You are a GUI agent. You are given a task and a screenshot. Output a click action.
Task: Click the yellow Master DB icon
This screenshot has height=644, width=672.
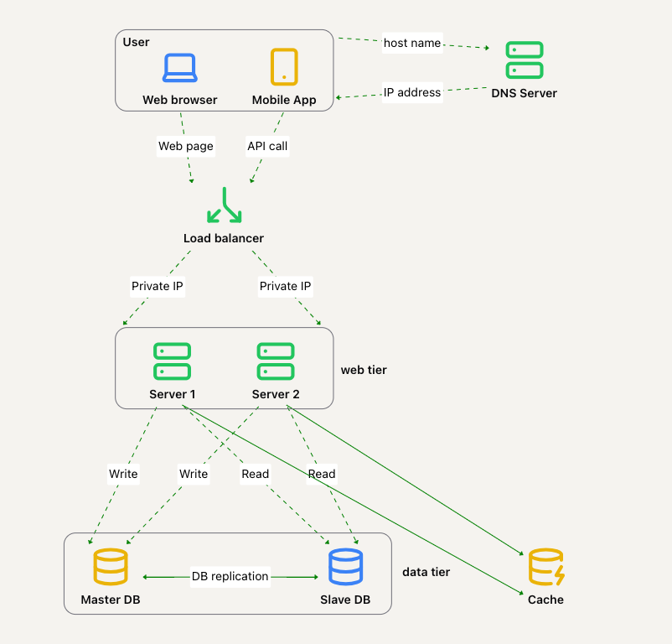click(x=110, y=568)
